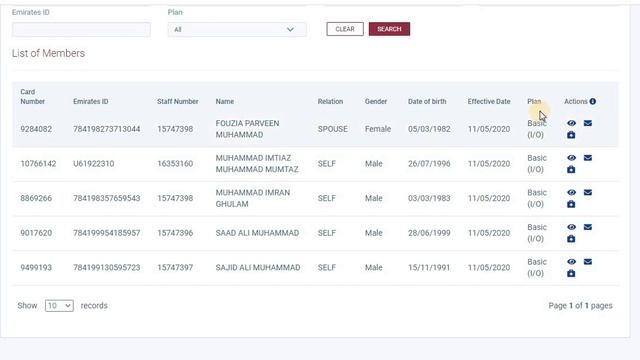Click staff number 15747397
Viewport: 640px width, 360px height.
(x=175, y=268)
